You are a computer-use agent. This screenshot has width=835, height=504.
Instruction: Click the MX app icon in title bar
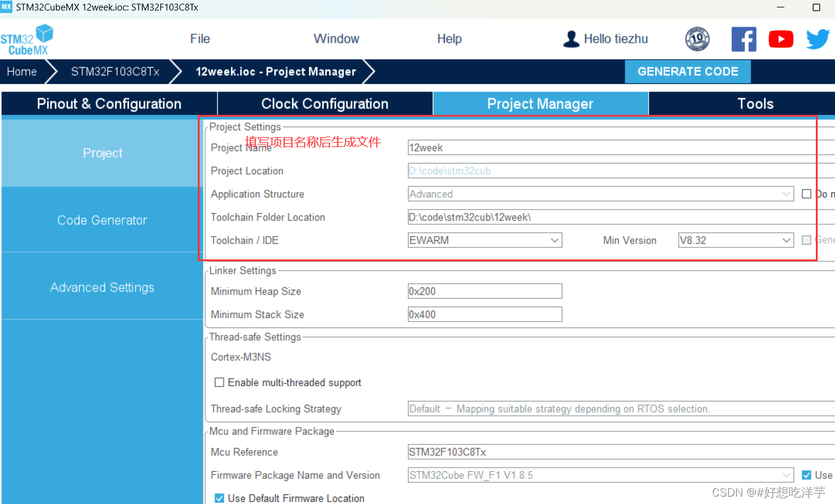6,7
